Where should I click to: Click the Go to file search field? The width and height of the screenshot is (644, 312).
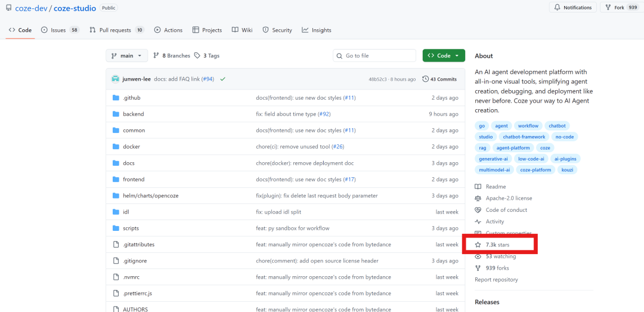coord(374,55)
